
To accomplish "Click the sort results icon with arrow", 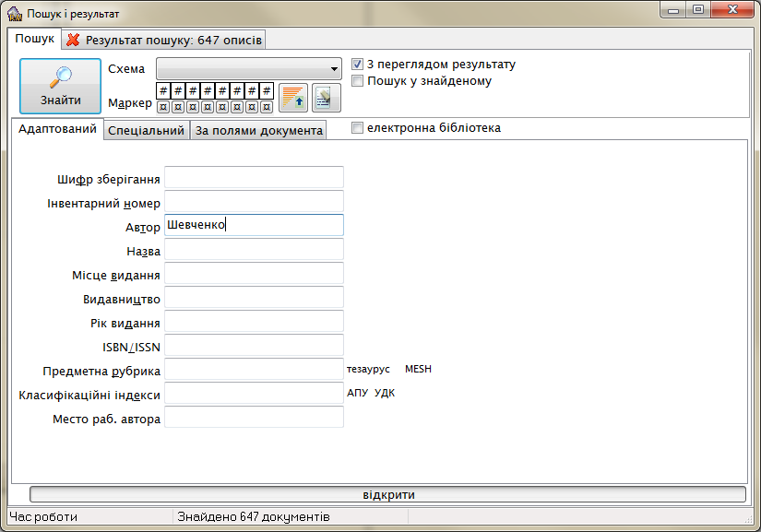I will tap(292, 98).
